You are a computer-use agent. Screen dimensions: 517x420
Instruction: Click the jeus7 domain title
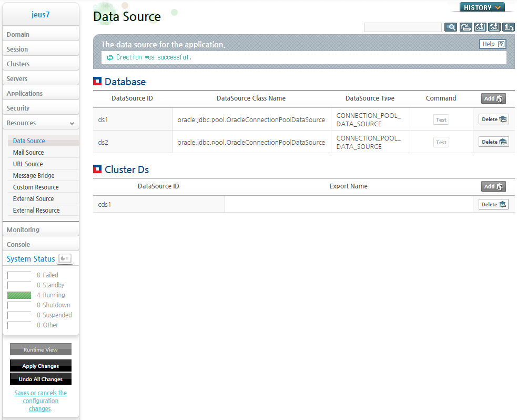(x=40, y=15)
